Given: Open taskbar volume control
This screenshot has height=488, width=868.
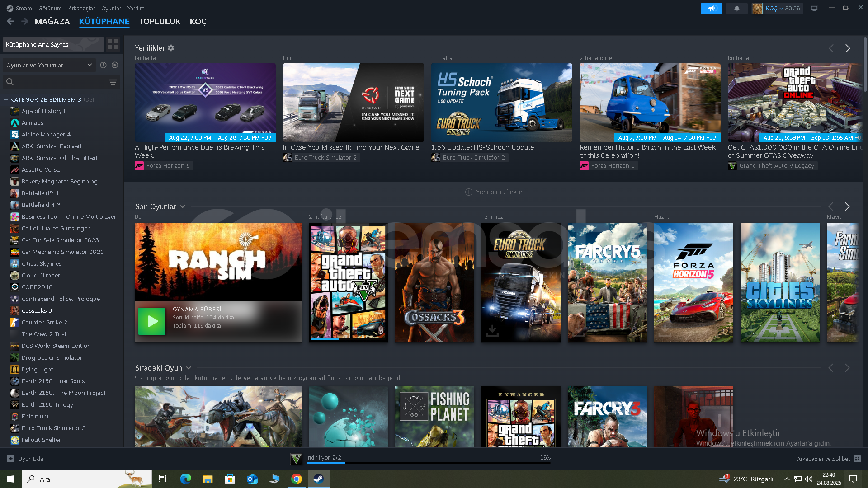Looking at the screenshot, I should pos(809,479).
